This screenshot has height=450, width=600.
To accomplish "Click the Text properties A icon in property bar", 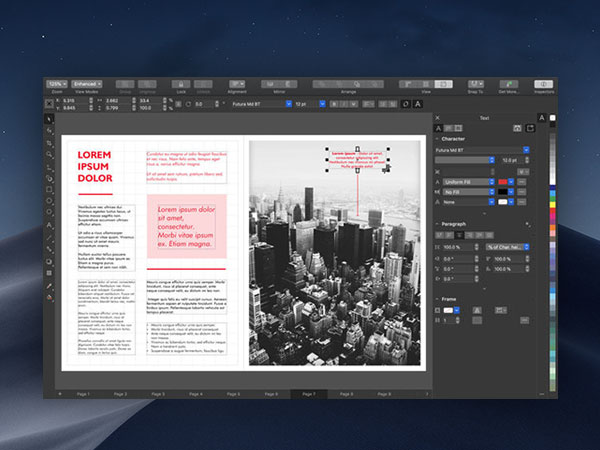I will tap(418, 104).
